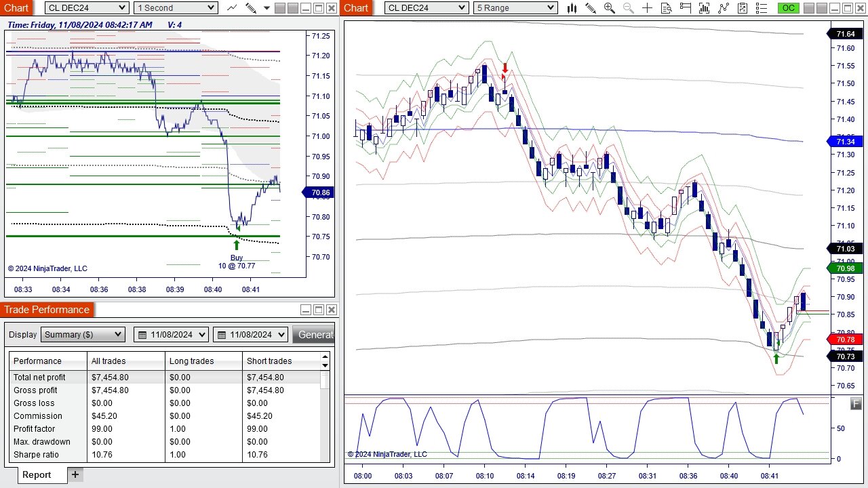Click the green buy arrow on right chart
The width and height of the screenshot is (868, 488).
(776, 359)
